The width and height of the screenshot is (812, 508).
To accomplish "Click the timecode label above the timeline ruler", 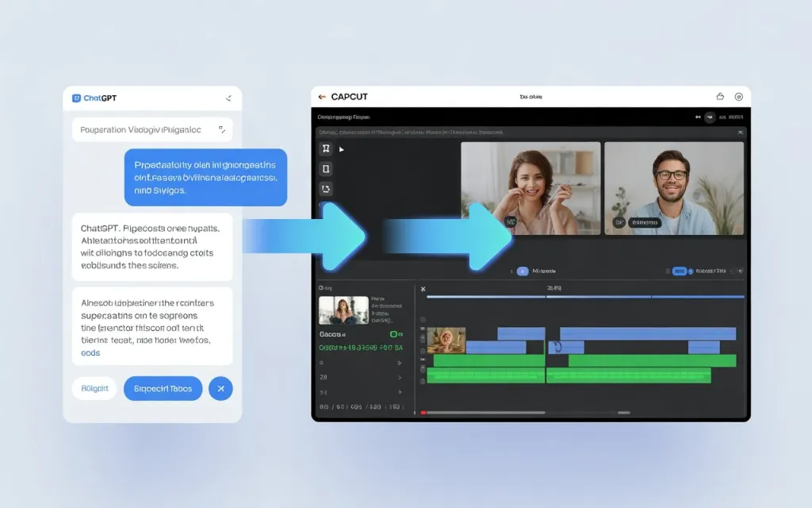I will 554,288.
